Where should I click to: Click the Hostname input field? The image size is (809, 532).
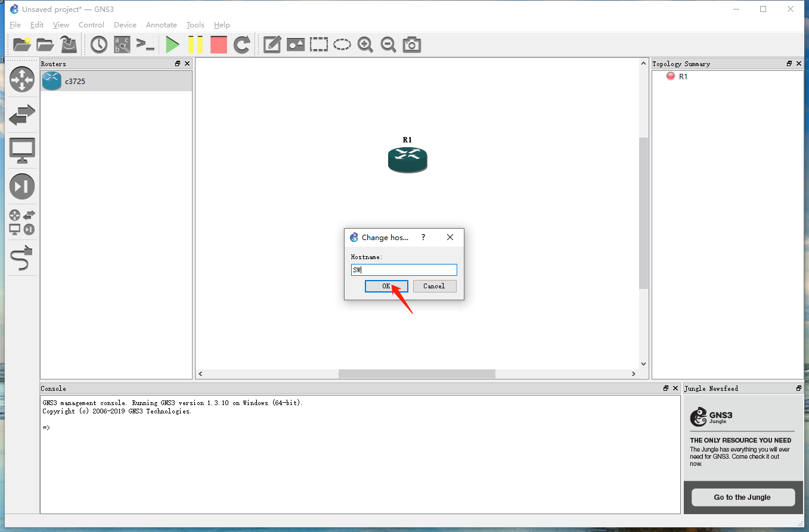(404, 270)
